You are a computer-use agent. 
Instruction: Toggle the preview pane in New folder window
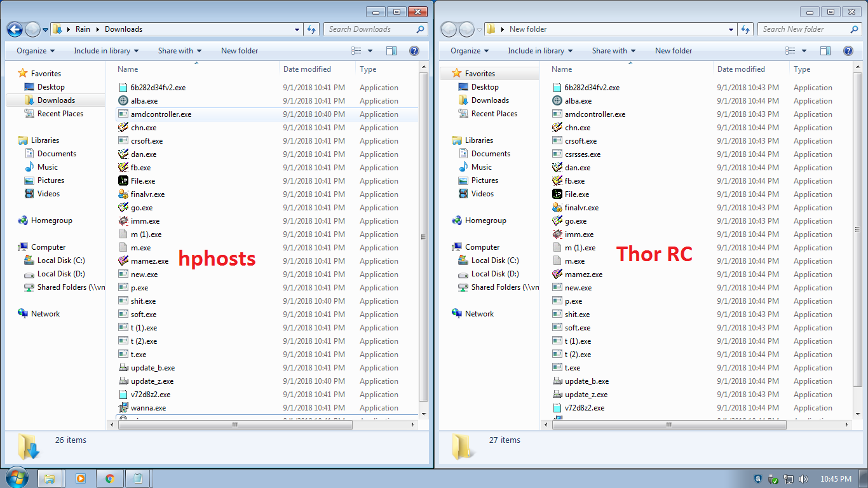(x=825, y=51)
